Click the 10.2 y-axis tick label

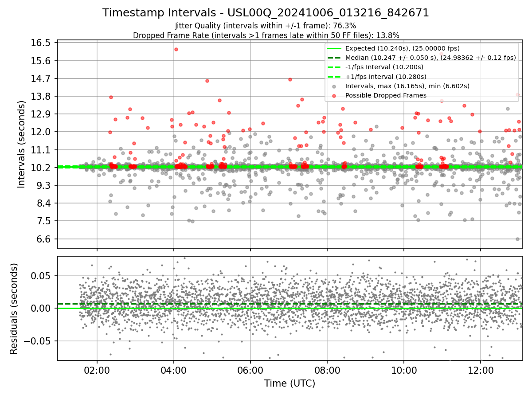coord(41,168)
